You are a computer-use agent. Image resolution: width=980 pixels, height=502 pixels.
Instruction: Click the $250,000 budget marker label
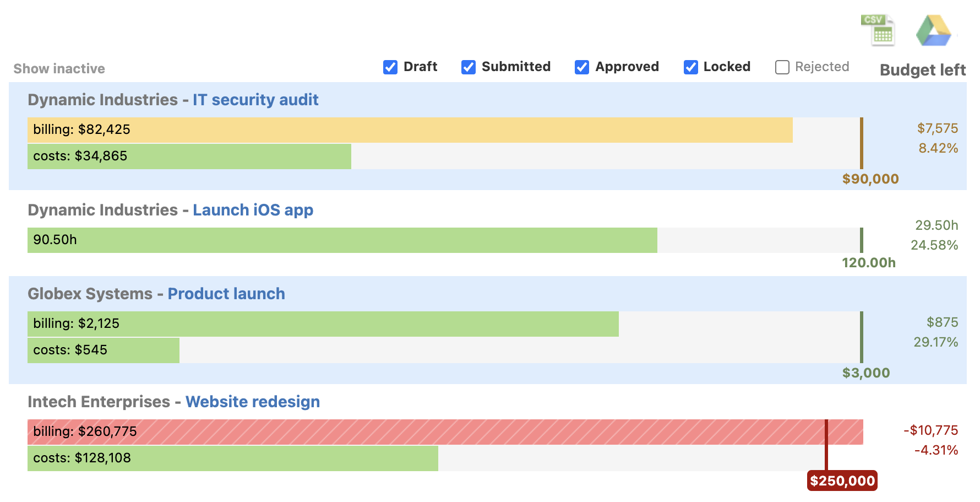point(842,481)
